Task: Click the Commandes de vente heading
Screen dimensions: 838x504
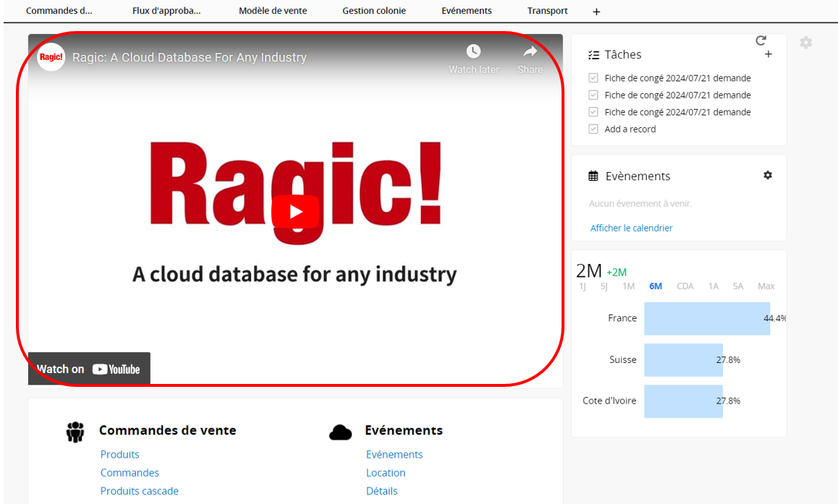Action: pos(167,430)
